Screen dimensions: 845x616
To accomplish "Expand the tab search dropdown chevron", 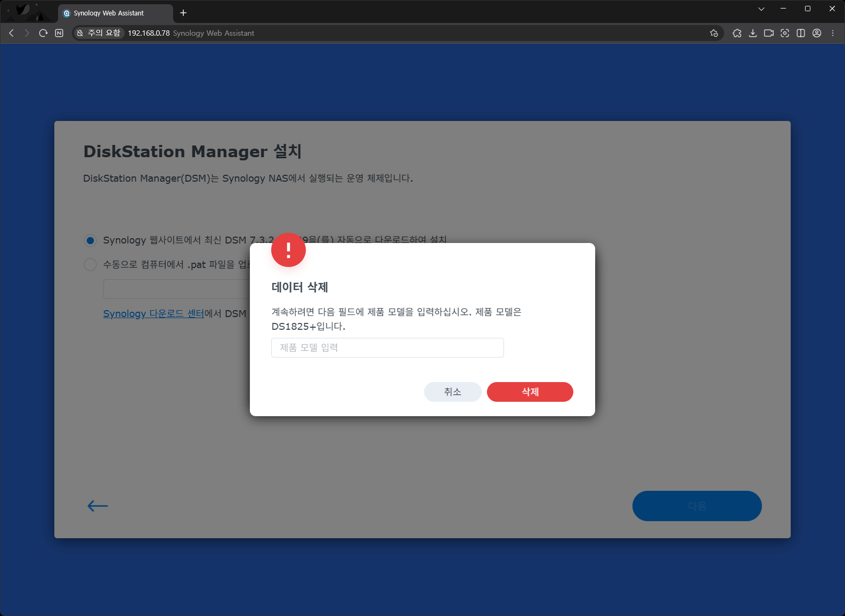I will tap(761, 9).
